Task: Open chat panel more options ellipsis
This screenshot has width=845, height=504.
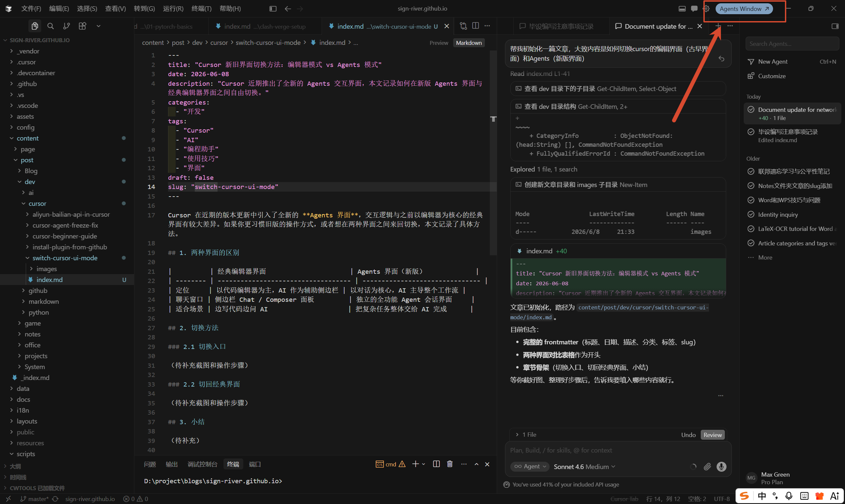Action: point(730,26)
